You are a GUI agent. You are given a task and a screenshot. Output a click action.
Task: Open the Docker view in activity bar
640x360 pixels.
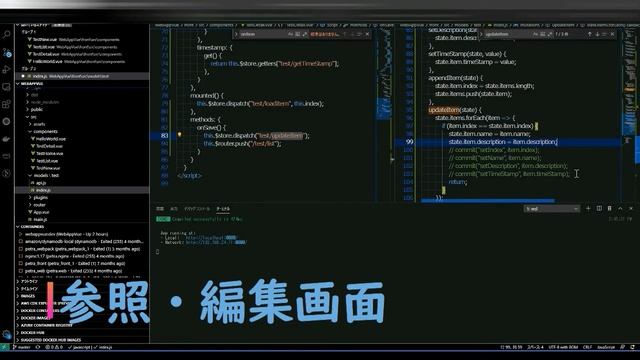point(7,139)
